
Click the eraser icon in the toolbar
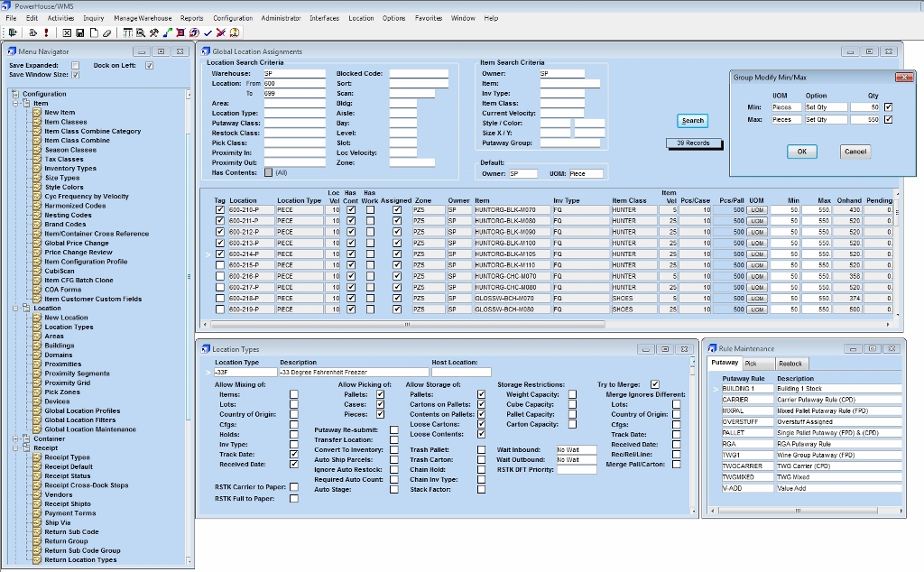(106, 32)
